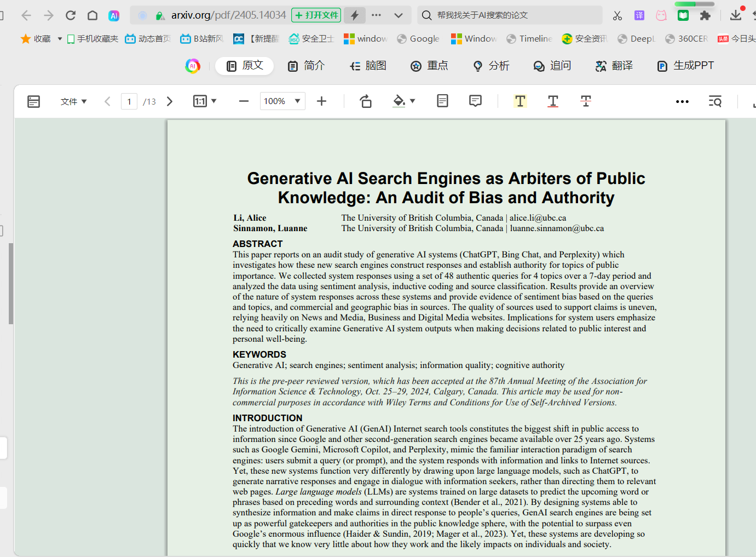Switch to the 简介 tab
The height and width of the screenshot is (557, 756).
coord(306,66)
